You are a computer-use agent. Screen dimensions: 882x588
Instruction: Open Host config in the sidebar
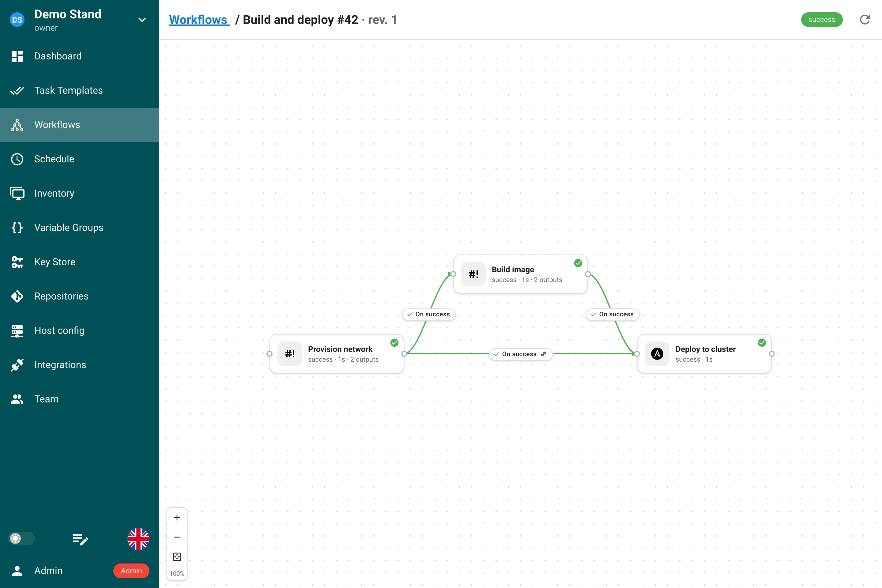point(80,330)
